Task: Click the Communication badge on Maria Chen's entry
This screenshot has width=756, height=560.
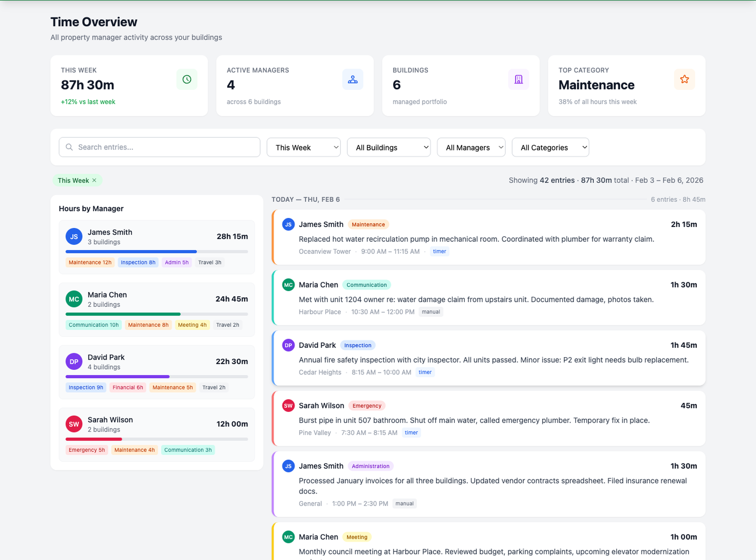Action: (366, 285)
